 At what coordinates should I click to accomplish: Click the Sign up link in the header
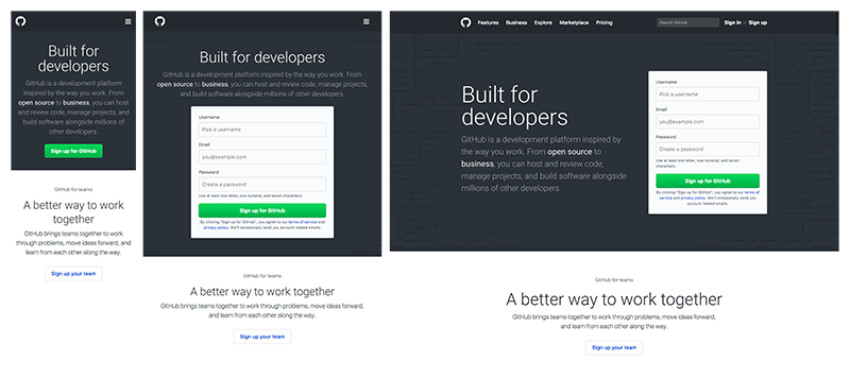pos(758,23)
